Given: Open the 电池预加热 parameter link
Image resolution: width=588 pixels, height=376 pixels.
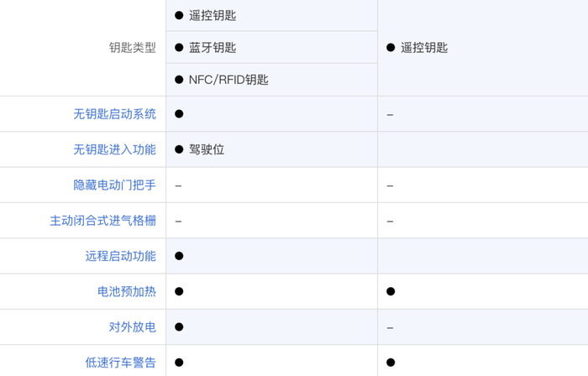Looking at the screenshot, I should click(x=126, y=291).
